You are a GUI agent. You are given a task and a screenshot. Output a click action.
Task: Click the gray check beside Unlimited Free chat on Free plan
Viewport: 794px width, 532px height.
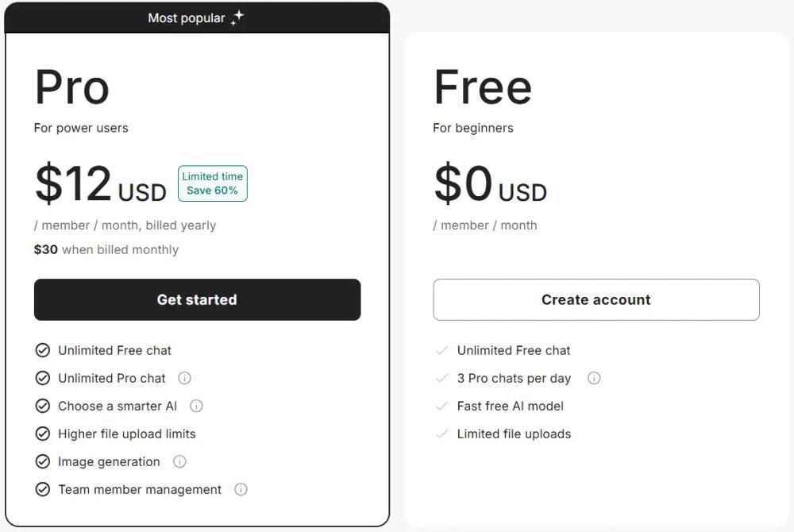coord(441,350)
